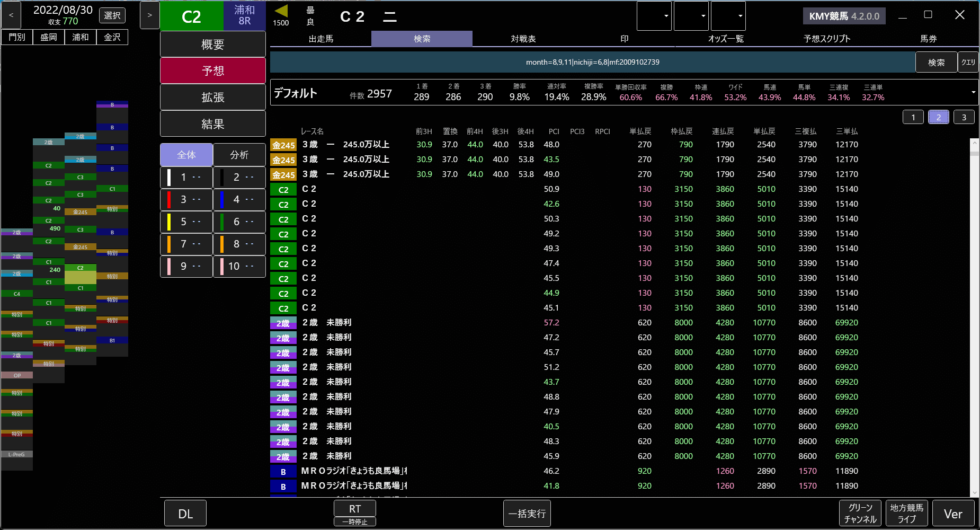Go to results page 2
Image resolution: width=980 pixels, height=530 pixels.
pos(939,117)
